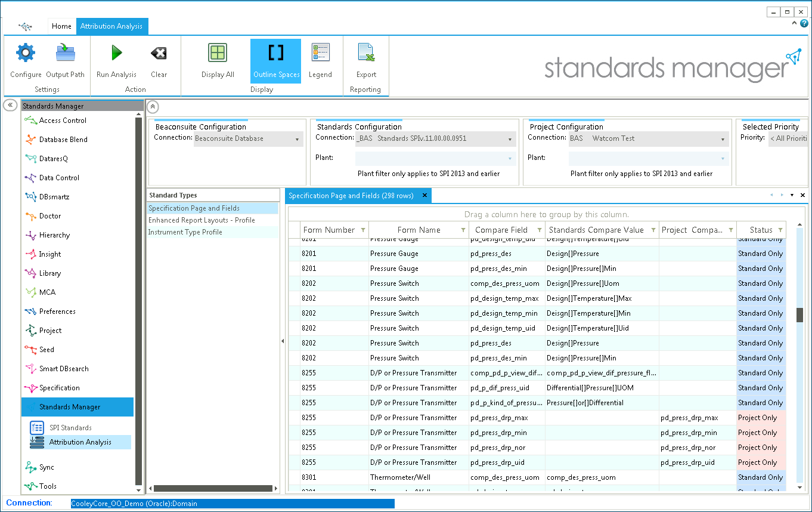Open Library module
The height and width of the screenshot is (512, 812).
click(50, 273)
